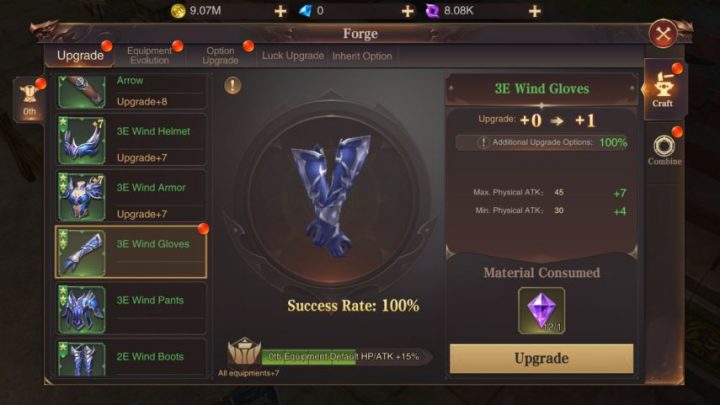The width and height of the screenshot is (720, 405).
Task: Select 3E Wind Helmet in list
Action: pyautogui.click(x=131, y=140)
